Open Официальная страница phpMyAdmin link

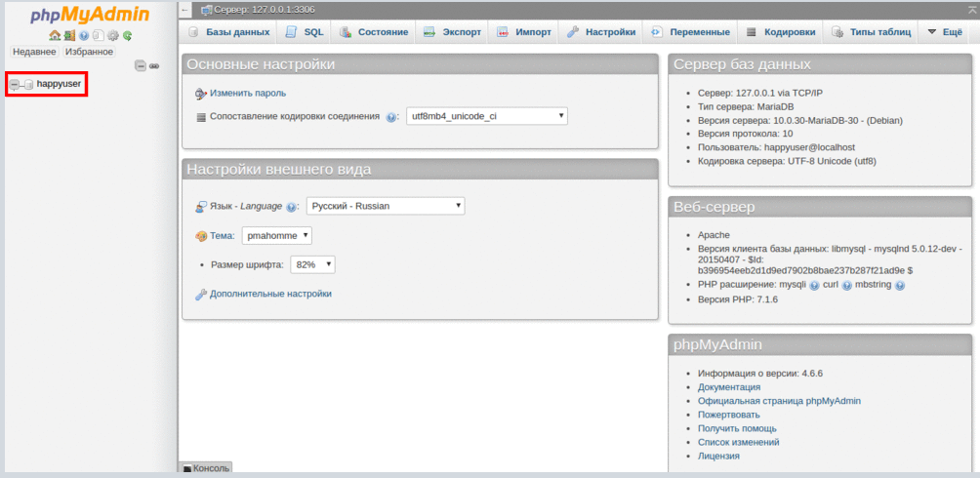pyautogui.click(x=779, y=401)
